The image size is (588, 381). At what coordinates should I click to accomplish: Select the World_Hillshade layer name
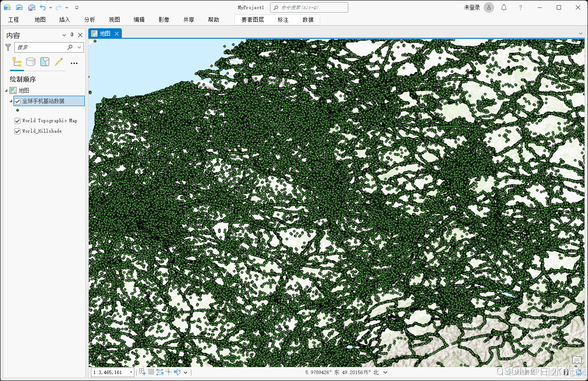pyautogui.click(x=42, y=131)
